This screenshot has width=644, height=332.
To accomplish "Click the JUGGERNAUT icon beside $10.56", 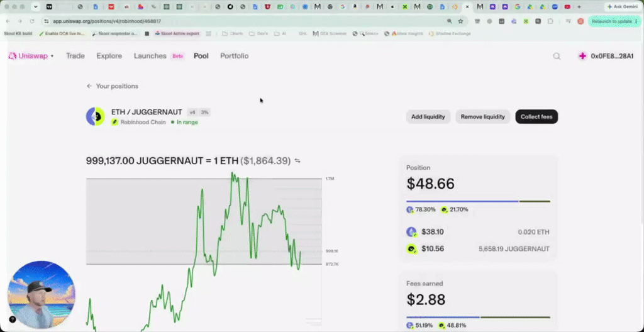I will pos(411,249).
